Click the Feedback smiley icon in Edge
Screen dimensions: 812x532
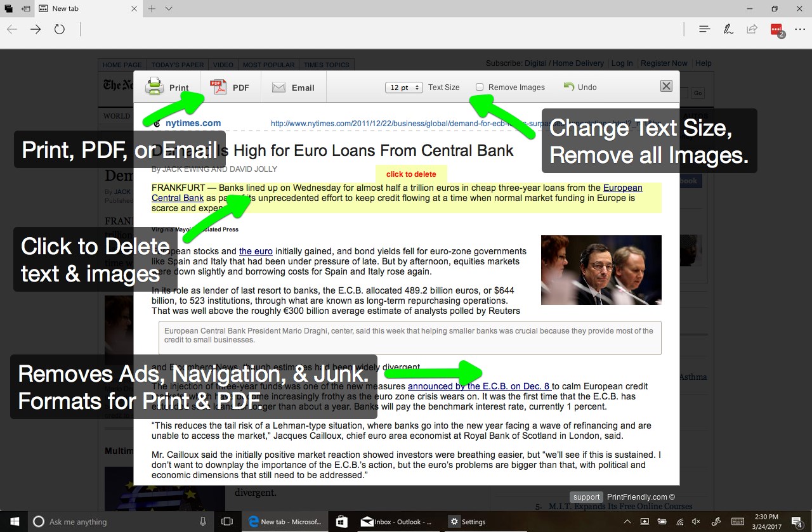pyautogui.click(x=775, y=29)
